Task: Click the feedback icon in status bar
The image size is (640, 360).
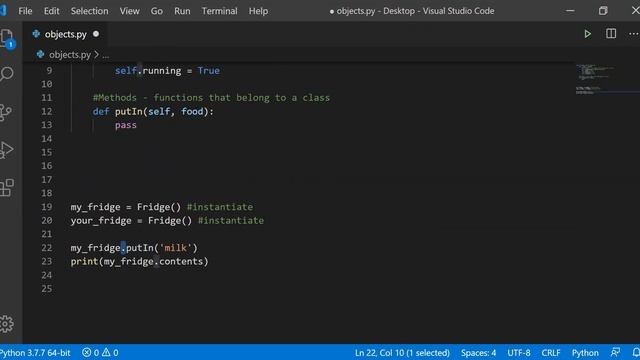Action: pyautogui.click(x=615, y=352)
